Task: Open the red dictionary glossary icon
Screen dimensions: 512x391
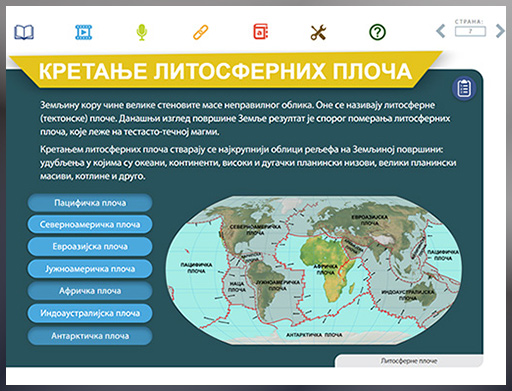Action: 261,31
